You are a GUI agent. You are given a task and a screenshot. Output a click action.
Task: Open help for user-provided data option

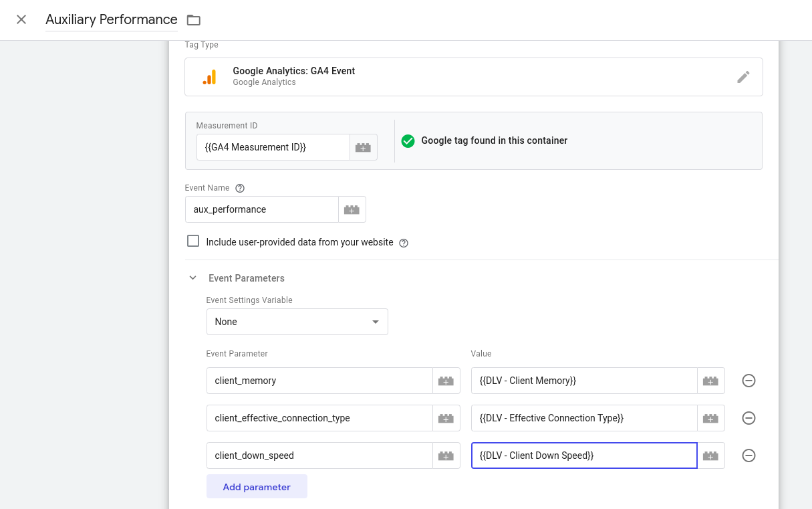coord(404,243)
